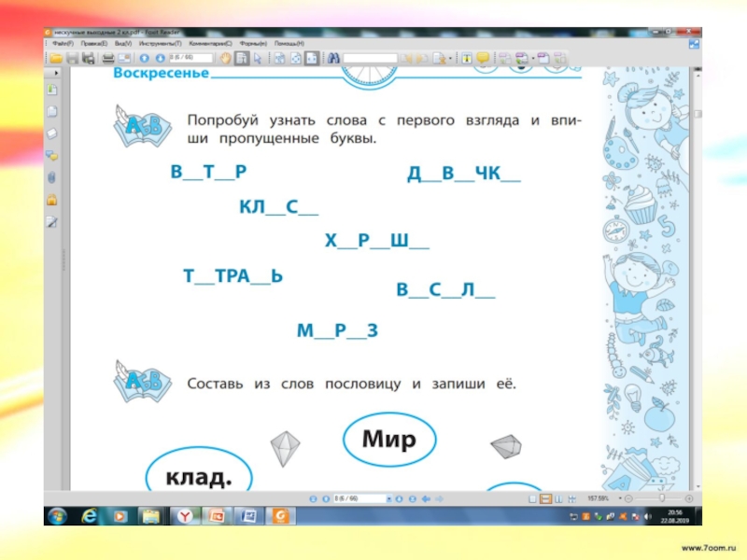Switch to Foxit Reader in the taskbar

point(280,516)
